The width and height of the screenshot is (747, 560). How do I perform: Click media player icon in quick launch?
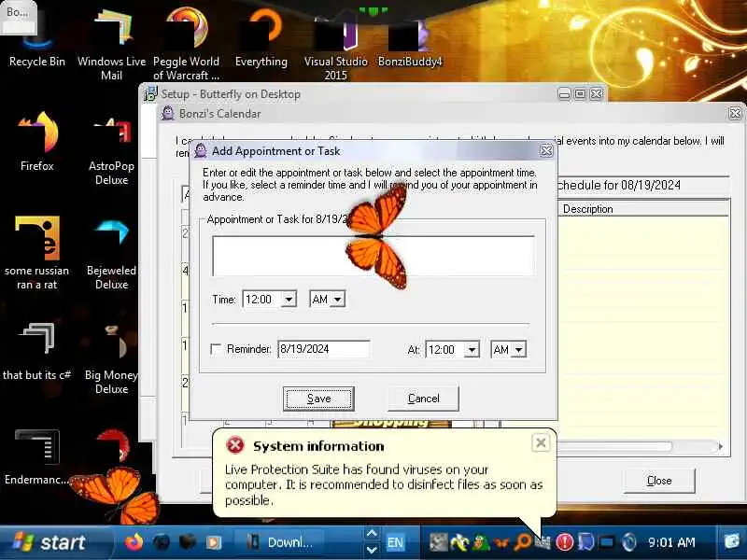[214, 542]
